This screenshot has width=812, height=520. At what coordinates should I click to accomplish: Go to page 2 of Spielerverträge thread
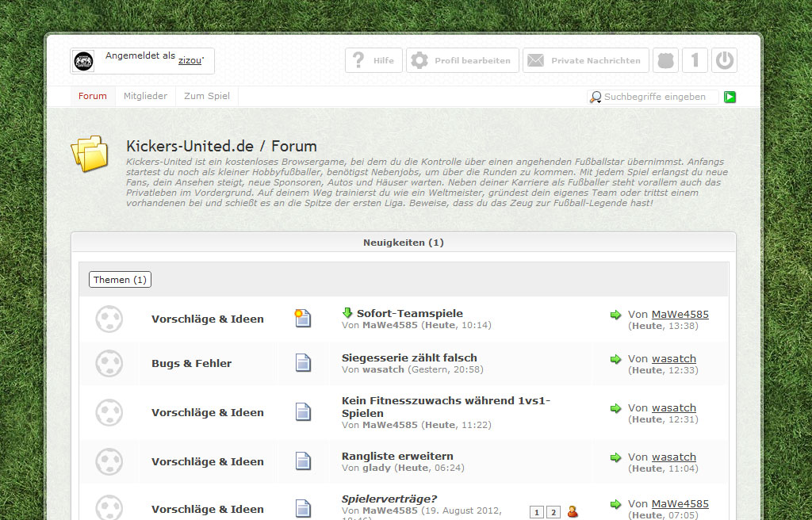[553, 512]
